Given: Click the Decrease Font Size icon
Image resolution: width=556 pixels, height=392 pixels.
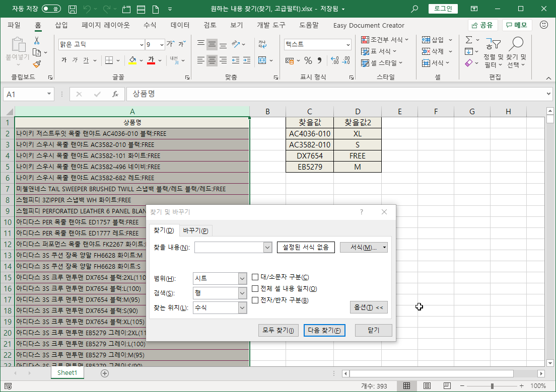Looking at the screenshot, I should (182, 44).
